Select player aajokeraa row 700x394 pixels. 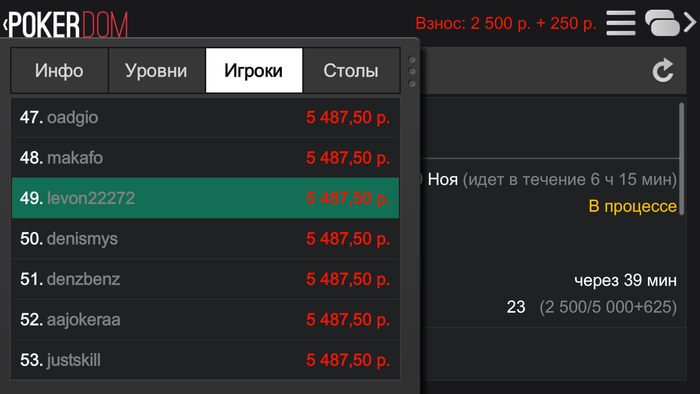(205, 319)
